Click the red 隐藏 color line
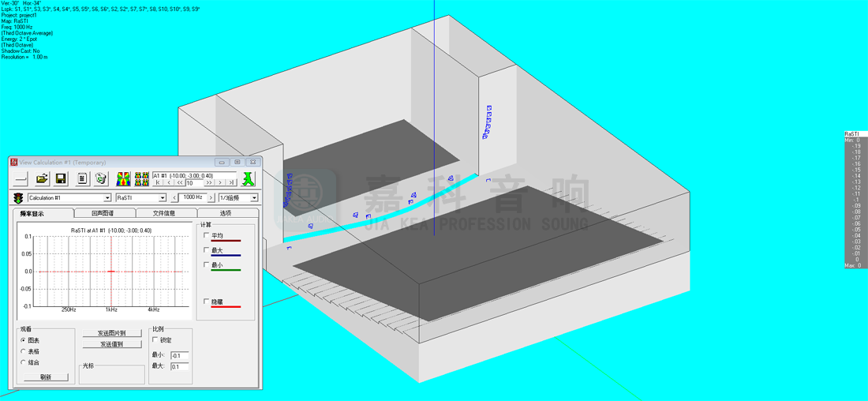Image resolution: width=868 pixels, height=401 pixels. coord(226,306)
